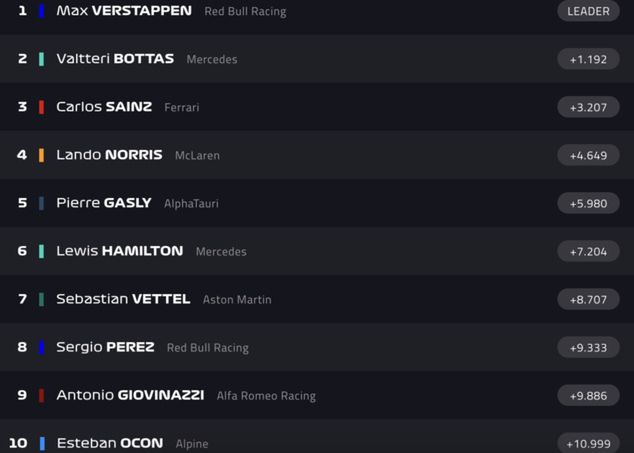The width and height of the screenshot is (634, 453).
Task: Click Lando Norris driver name
Action: pyautogui.click(x=109, y=155)
